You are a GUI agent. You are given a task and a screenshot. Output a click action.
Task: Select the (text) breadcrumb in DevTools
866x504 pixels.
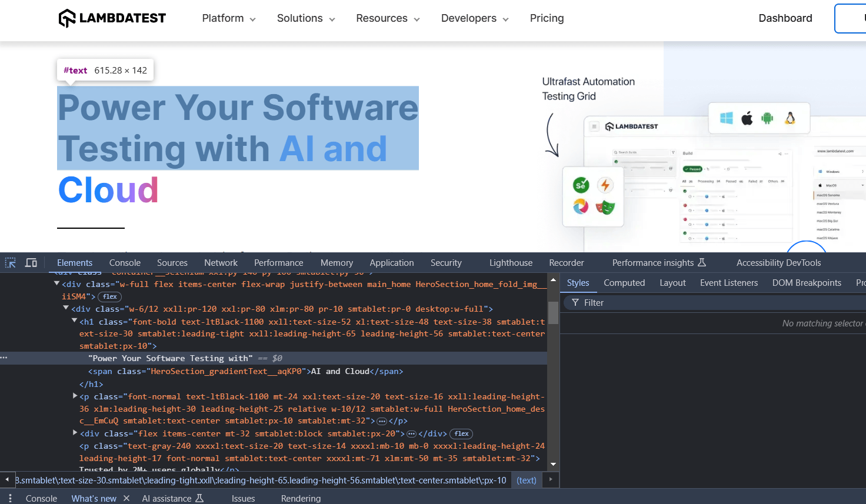pos(526,480)
